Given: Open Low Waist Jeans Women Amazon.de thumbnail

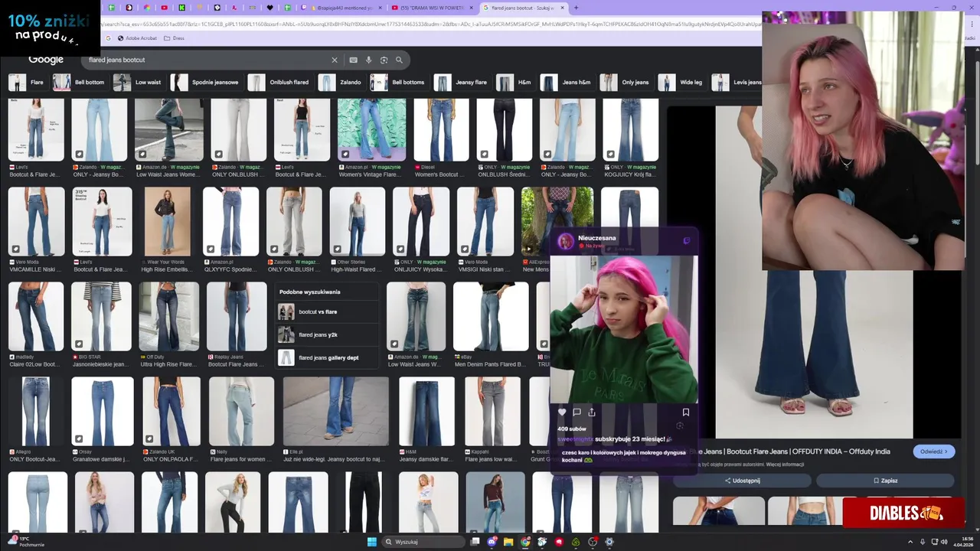Looking at the screenshot, I should (x=168, y=129).
